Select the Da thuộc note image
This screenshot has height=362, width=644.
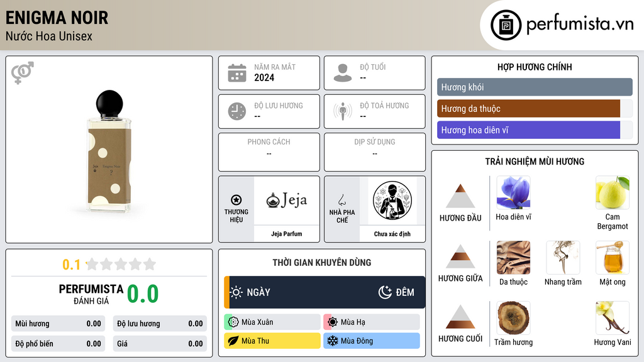click(x=513, y=257)
